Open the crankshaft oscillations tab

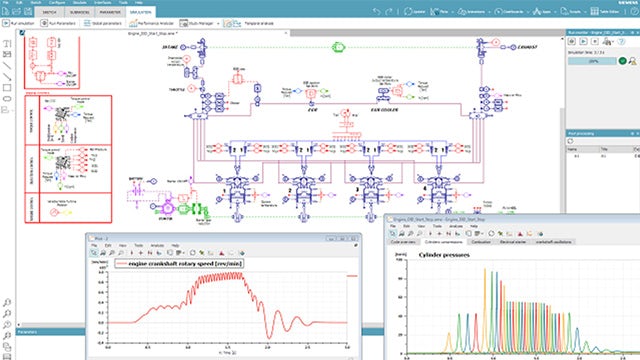point(553,242)
